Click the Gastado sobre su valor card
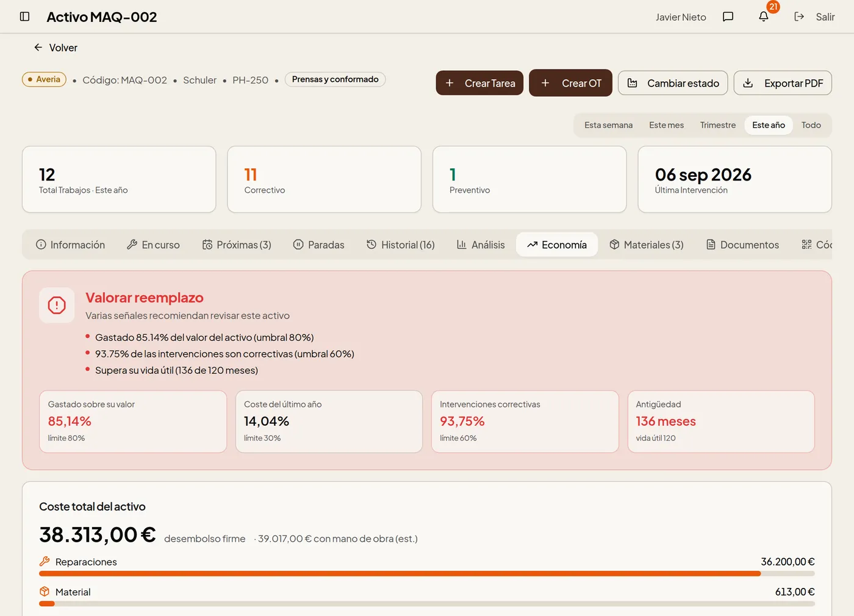 point(133,421)
